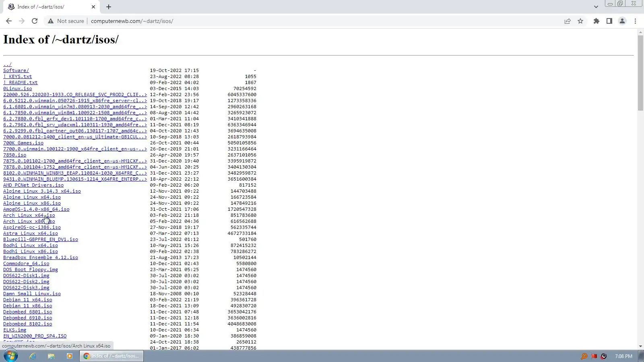Image resolution: width=644 pixels, height=362 pixels.
Task: Download Debombed_8102.iso
Action: tap(28, 324)
